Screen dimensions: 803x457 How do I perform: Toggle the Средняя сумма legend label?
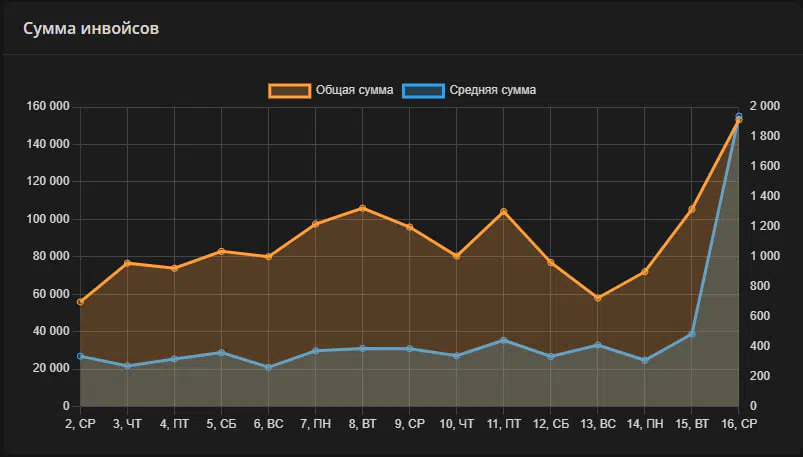point(493,90)
